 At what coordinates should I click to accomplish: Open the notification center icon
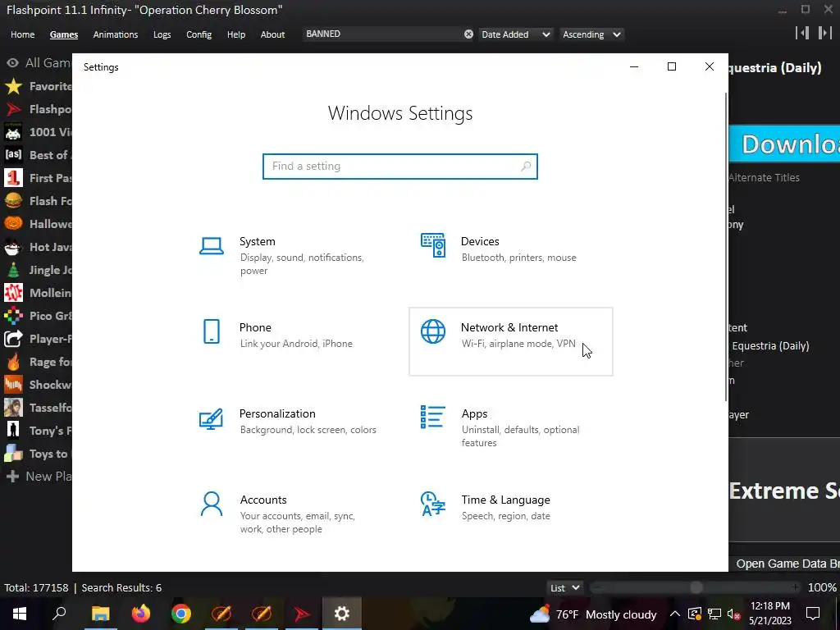coord(813,614)
